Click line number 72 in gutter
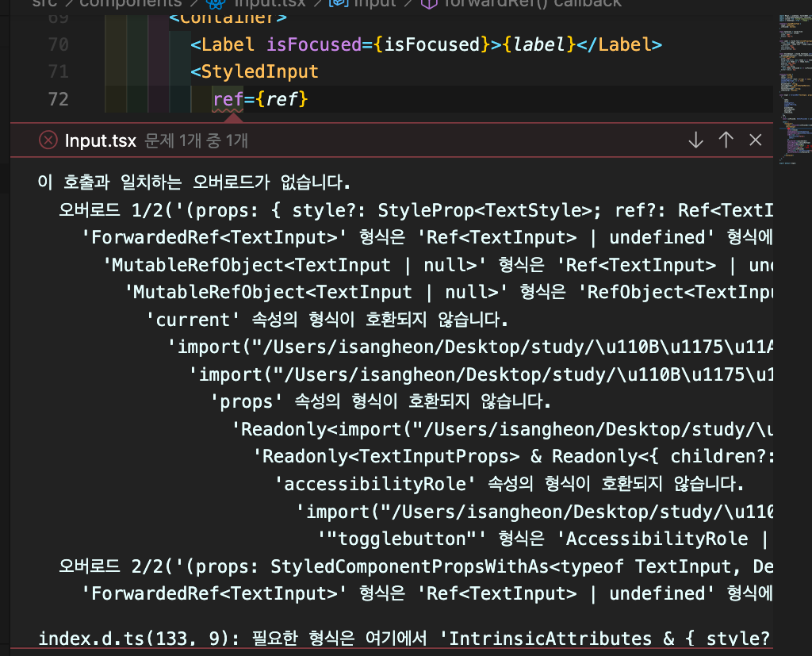The image size is (812, 656). tap(58, 99)
